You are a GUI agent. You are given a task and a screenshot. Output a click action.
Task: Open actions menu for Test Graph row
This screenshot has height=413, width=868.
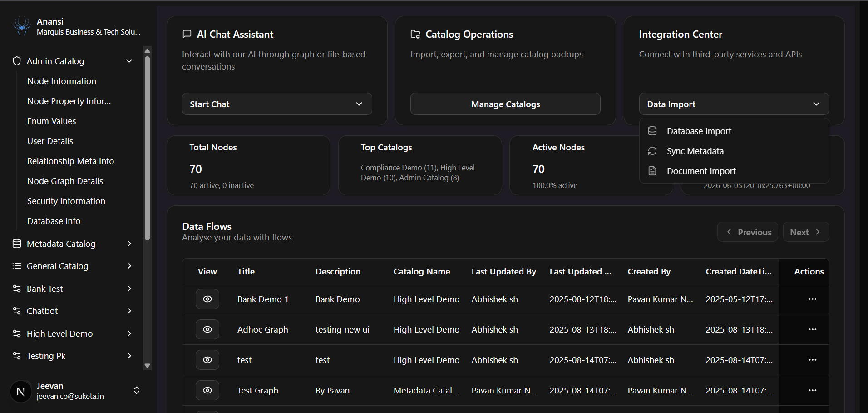tap(813, 390)
